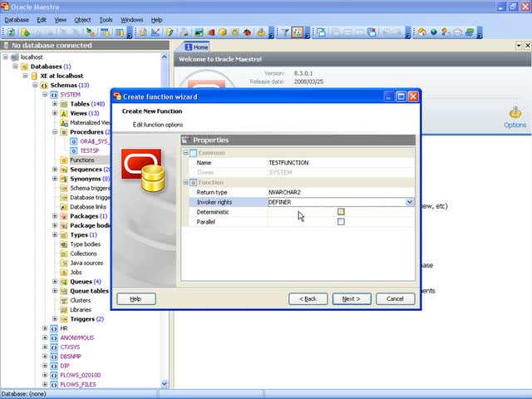Select the Synonyms tree row
532x399 pixels.
point(90,179)
